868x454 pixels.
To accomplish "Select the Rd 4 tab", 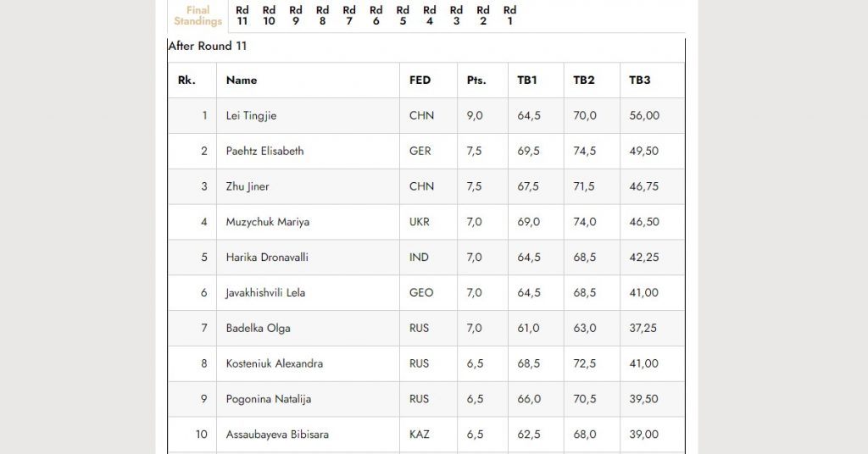I will pyautogui.click(x=430, y=16).
